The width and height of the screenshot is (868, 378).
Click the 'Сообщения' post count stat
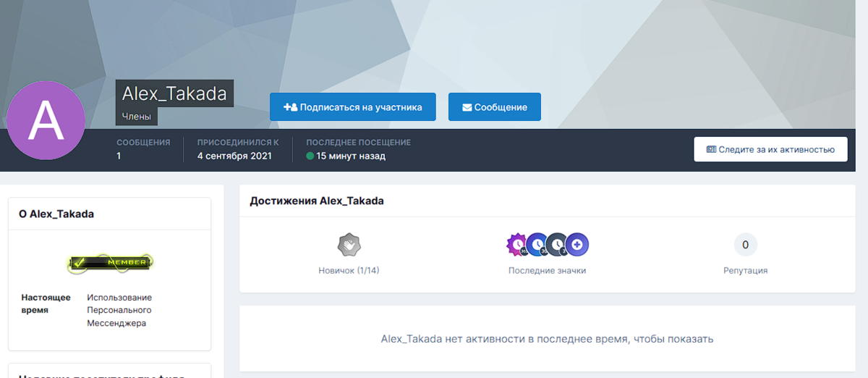tap(143, 149)
